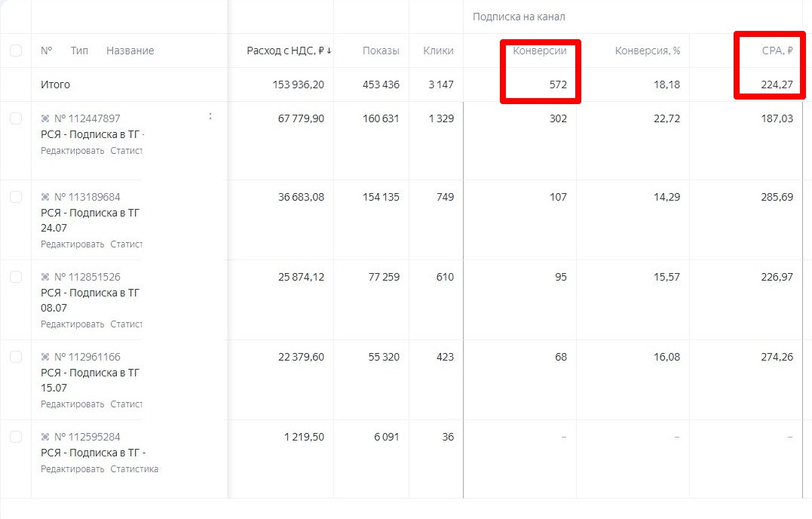Click the CPA, ₽ column header

click(777, 51)
